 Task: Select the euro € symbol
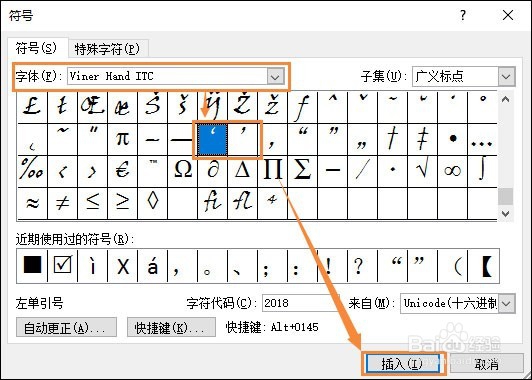click(122, 171)
